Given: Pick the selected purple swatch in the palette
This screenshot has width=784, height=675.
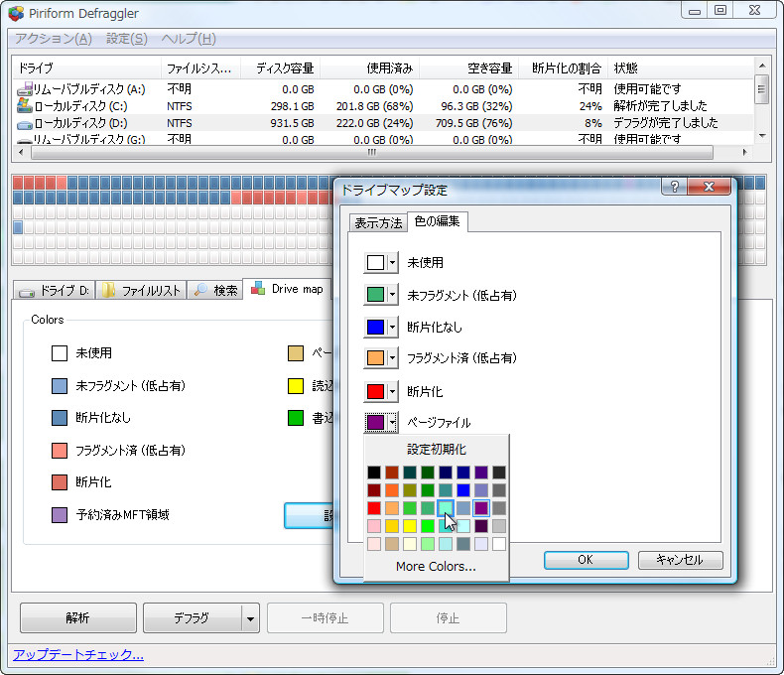Looking at the screenshot, I should click(x=481, y=508).
